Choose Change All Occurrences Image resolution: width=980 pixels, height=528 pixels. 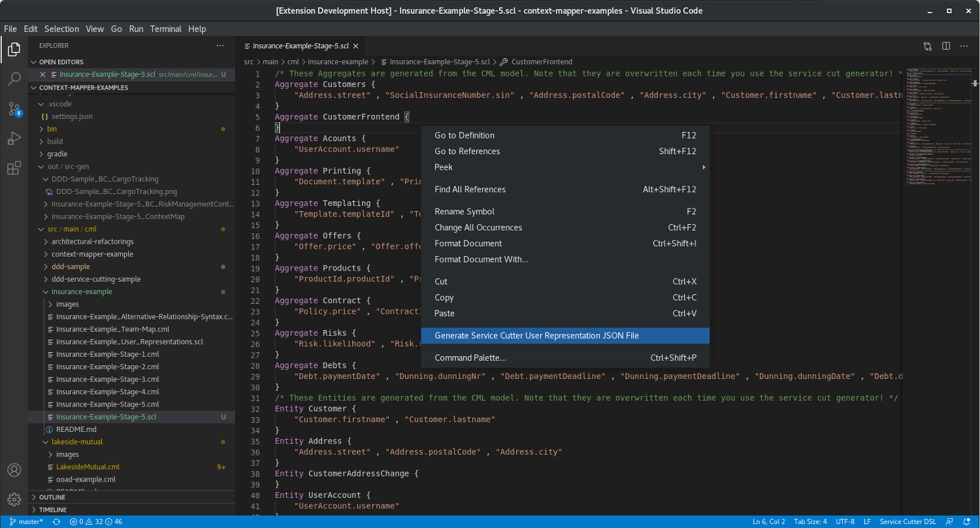(x=565, y=227)
